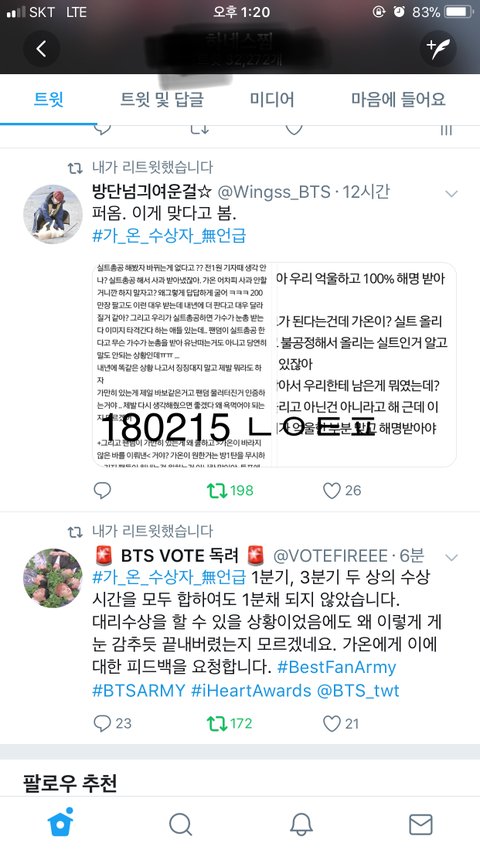Expand options chevron on Wingss_BTS tweet
The height and width of the screenshot is (853, 480).
(451, 193)
